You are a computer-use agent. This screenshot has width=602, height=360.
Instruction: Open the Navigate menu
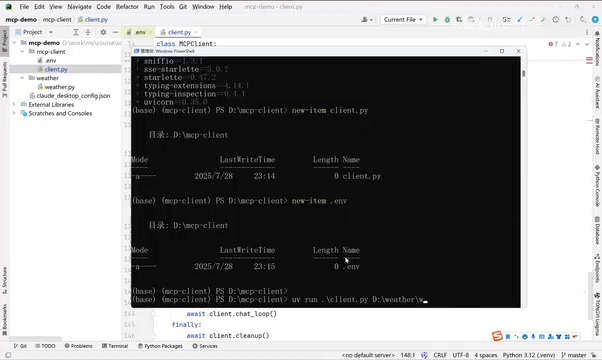point(79,7)
